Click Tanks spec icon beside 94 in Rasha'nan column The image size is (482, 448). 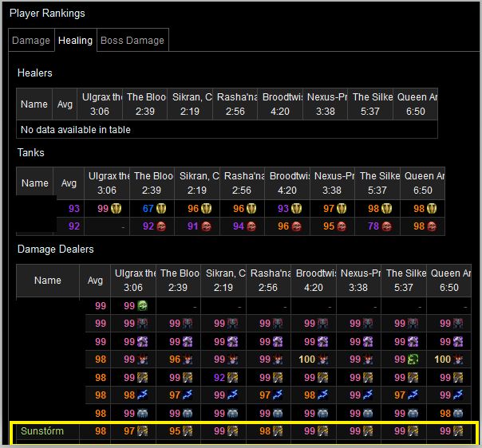[x=251, y=226]
